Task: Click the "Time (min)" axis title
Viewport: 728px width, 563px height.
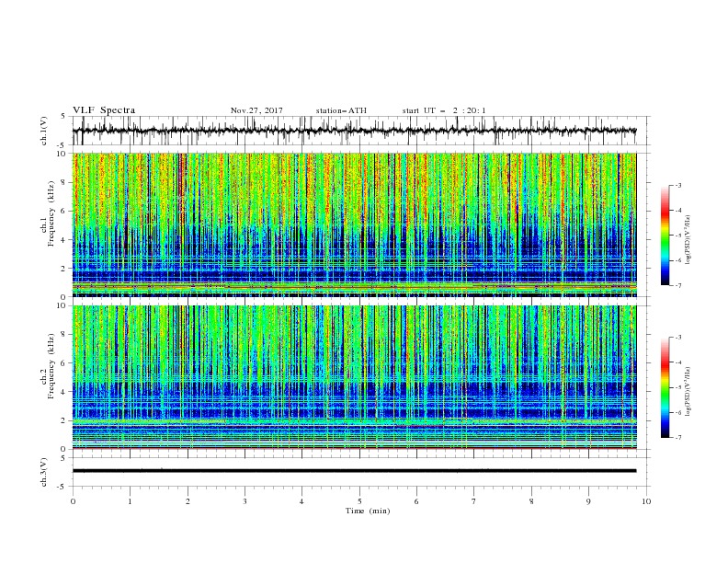Action: [368, 511]
